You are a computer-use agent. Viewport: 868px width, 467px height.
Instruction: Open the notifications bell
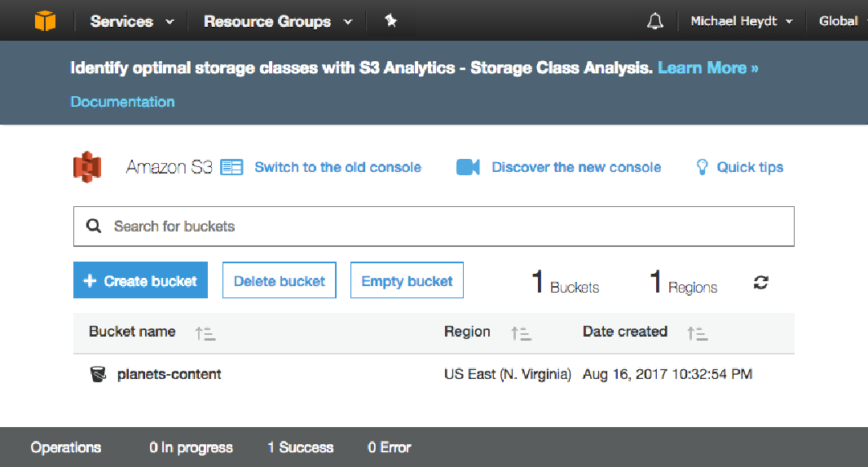[x=655, y=21]
